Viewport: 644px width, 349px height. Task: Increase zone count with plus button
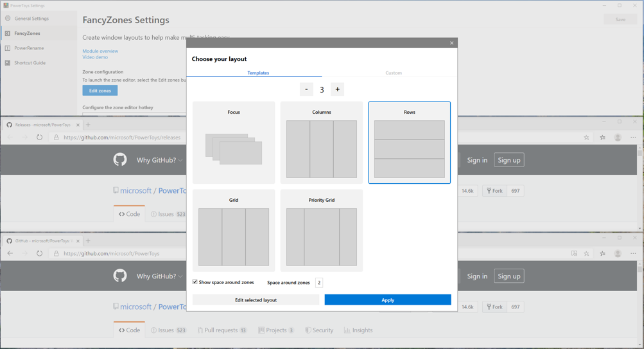(337, 89)
